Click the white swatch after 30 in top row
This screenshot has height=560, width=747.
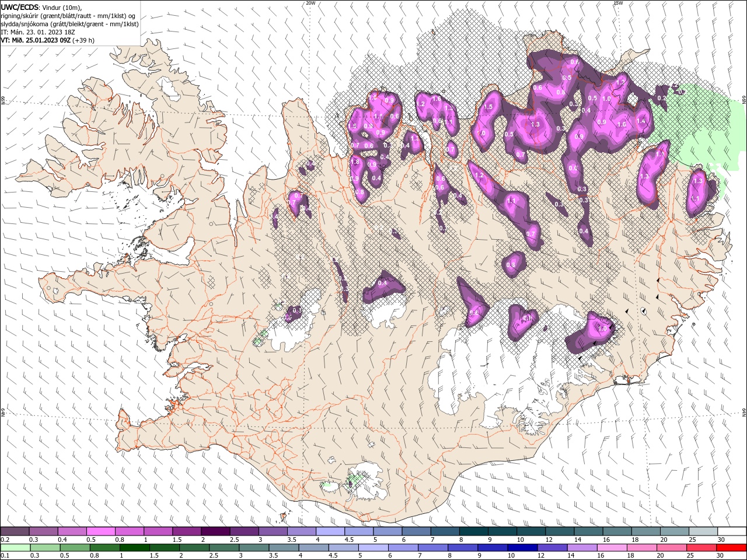click(732, 531)
